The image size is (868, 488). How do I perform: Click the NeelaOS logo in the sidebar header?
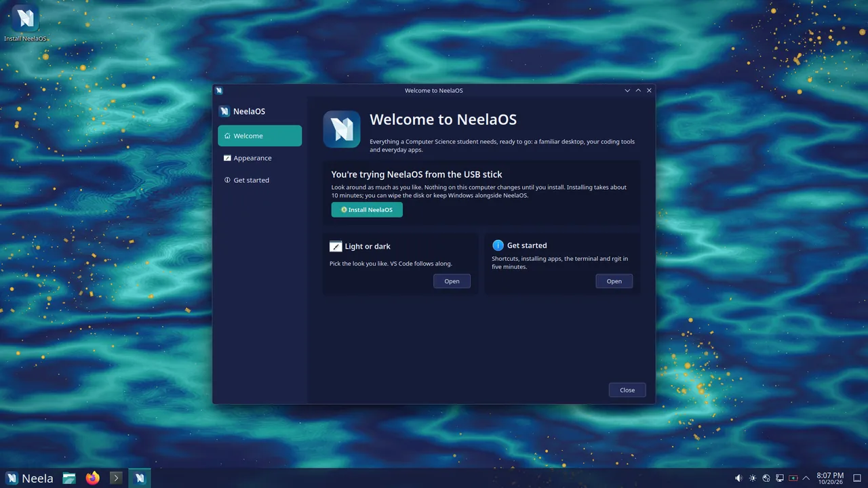coord(224,111)
